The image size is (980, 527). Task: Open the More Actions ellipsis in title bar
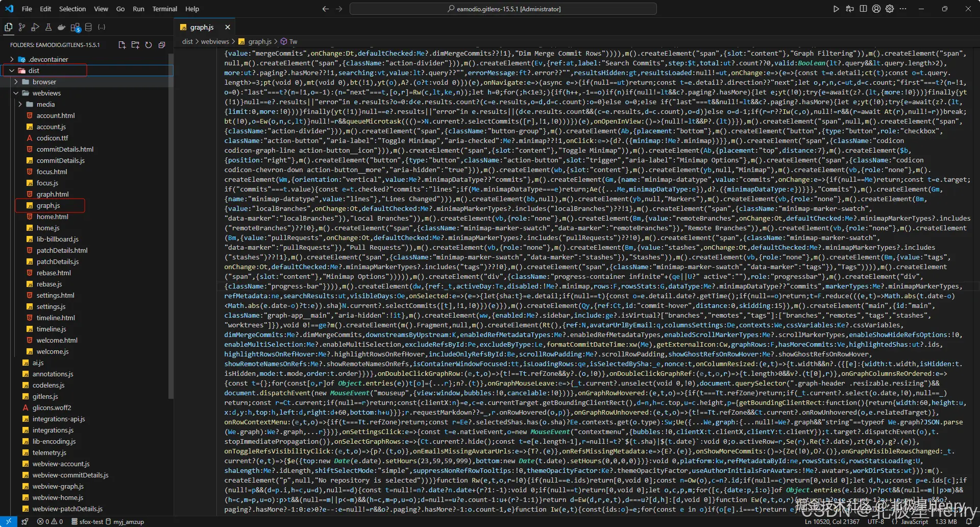click(903, 9)
